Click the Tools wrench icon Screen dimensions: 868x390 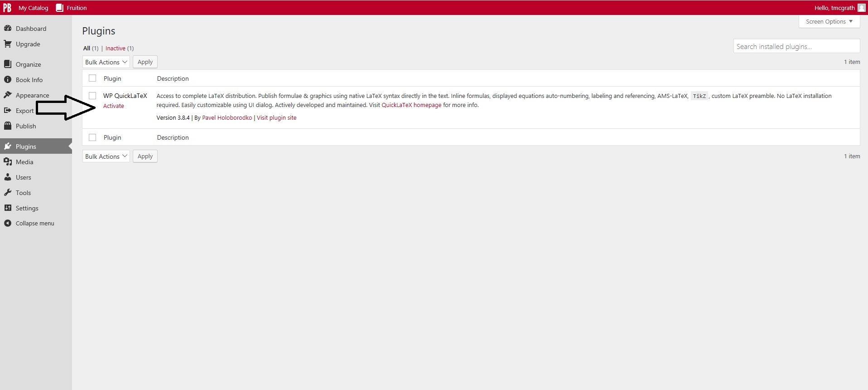pyautogui.click(x=8, y=192)
